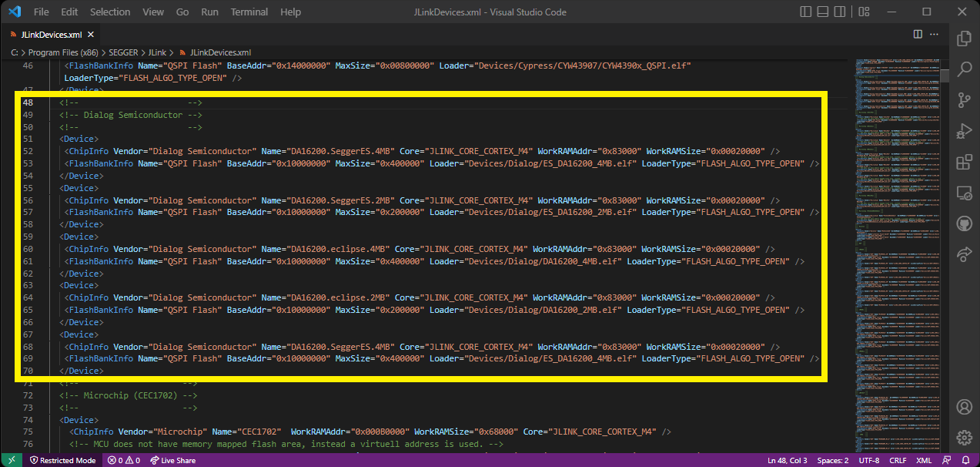Image resolution: width=980 pixels, height=467 pixels.
Task: Click 'DA16200.eclipse.2MB' on line 64
Action: (x=338, y=297)
